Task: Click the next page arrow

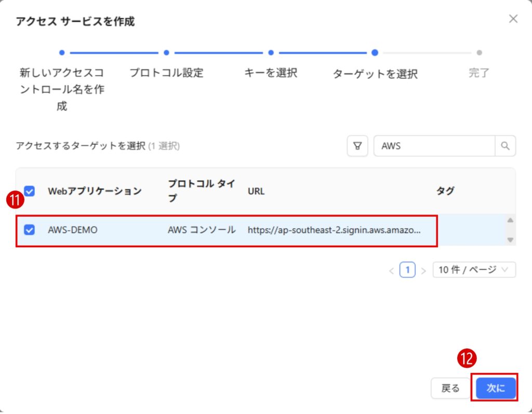Action: pos(423,271)
